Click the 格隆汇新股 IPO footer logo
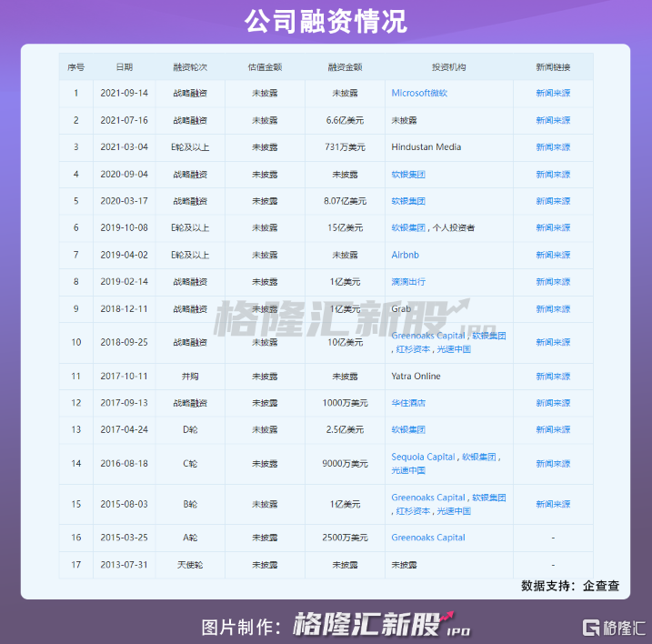The image size is (652, 644). tap(382, 624)
